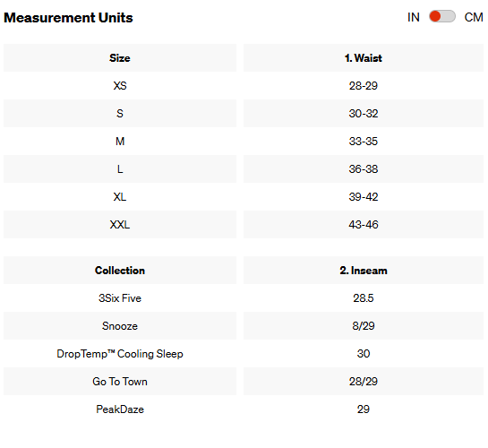Select the Snooze collection row
The image size is (488, 448).
tap(244, 325)
